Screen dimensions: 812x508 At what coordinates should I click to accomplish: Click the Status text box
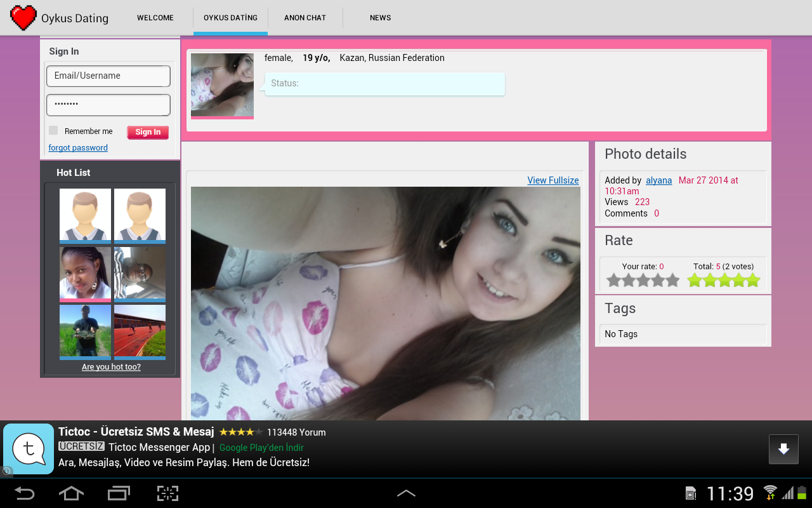[384, 84]
